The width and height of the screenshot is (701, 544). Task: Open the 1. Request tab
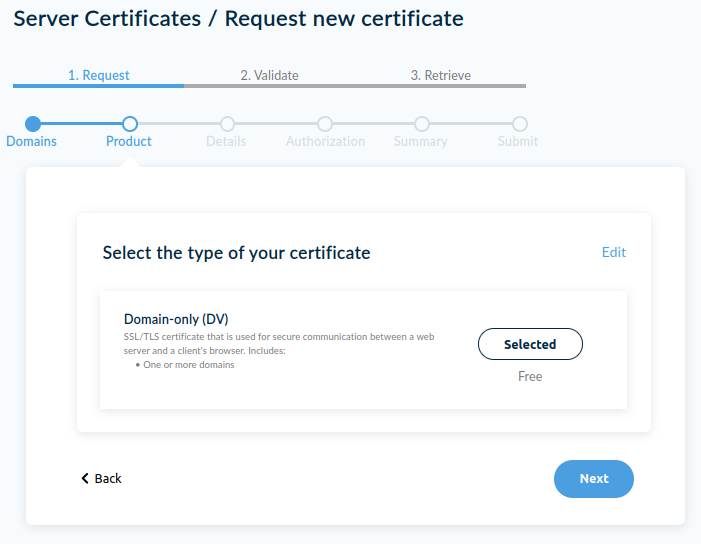[x=98, y=75]
